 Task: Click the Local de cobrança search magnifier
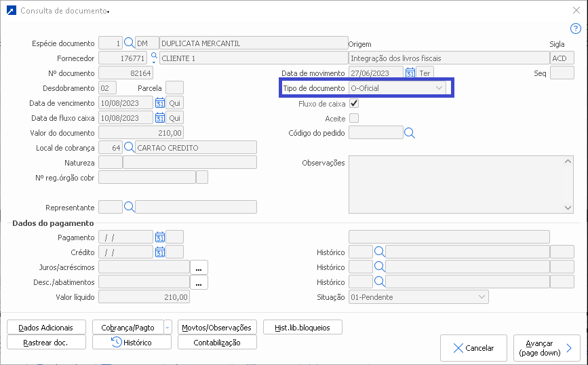129,147
